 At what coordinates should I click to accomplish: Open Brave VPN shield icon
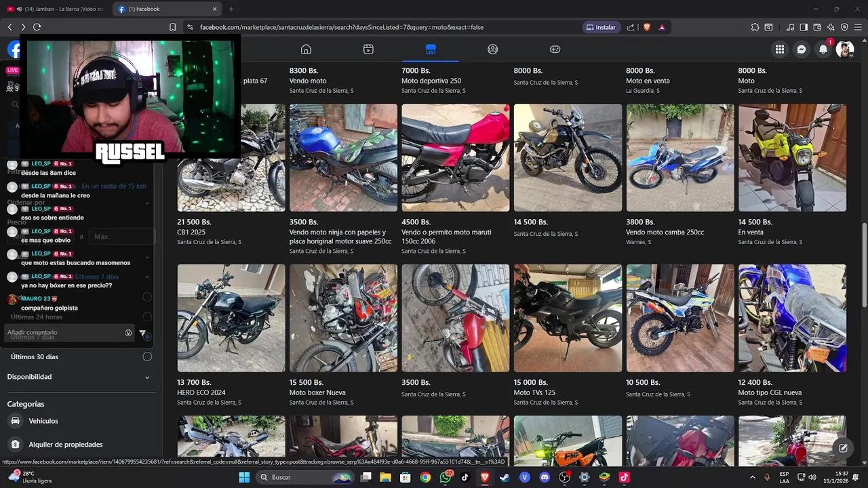[844, 27]
